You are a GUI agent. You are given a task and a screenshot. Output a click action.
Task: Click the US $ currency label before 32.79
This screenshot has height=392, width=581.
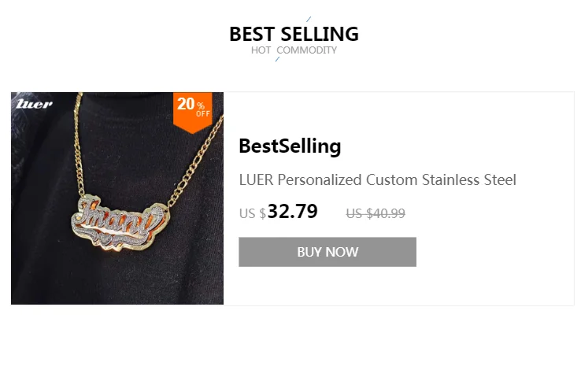coord(253,214)
